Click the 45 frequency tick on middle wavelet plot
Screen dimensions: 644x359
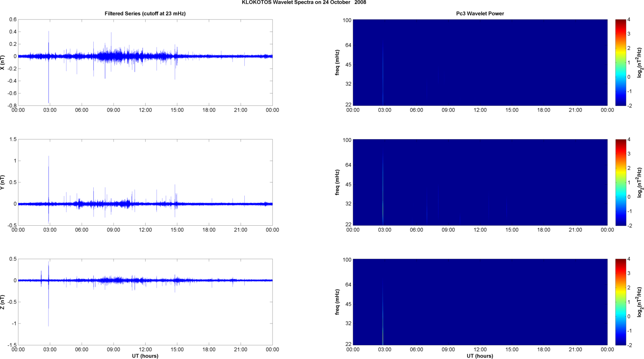347,185
